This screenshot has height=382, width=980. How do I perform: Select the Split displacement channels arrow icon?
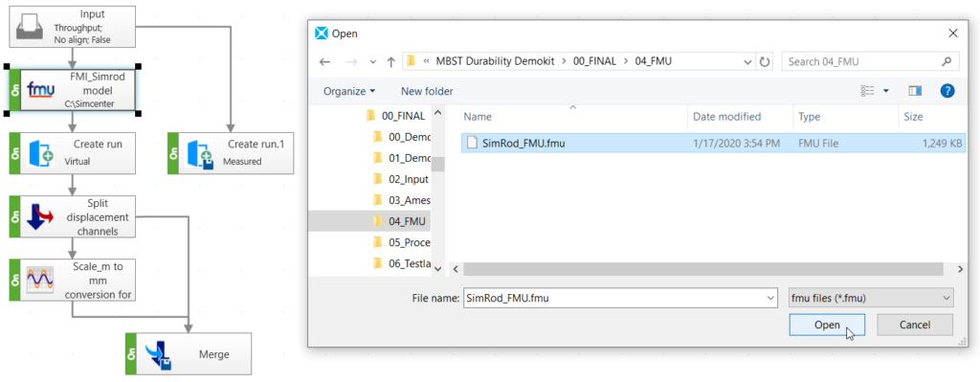41,217
